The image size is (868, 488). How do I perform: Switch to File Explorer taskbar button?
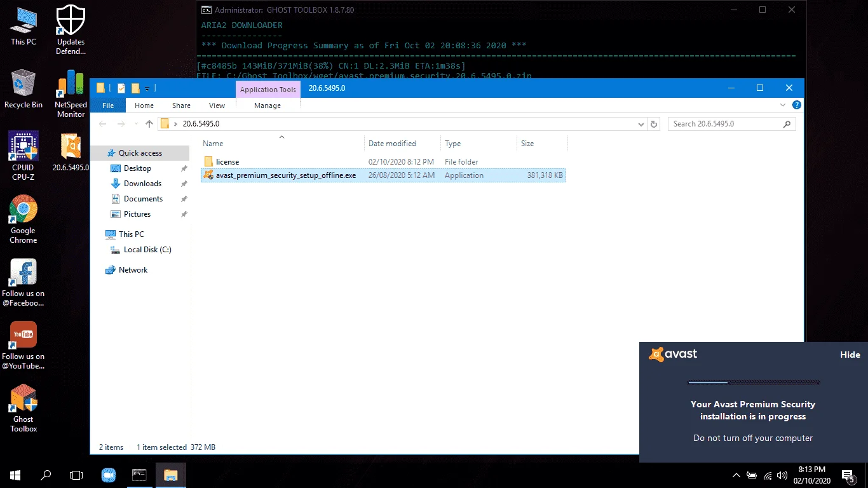coord(170,475)
